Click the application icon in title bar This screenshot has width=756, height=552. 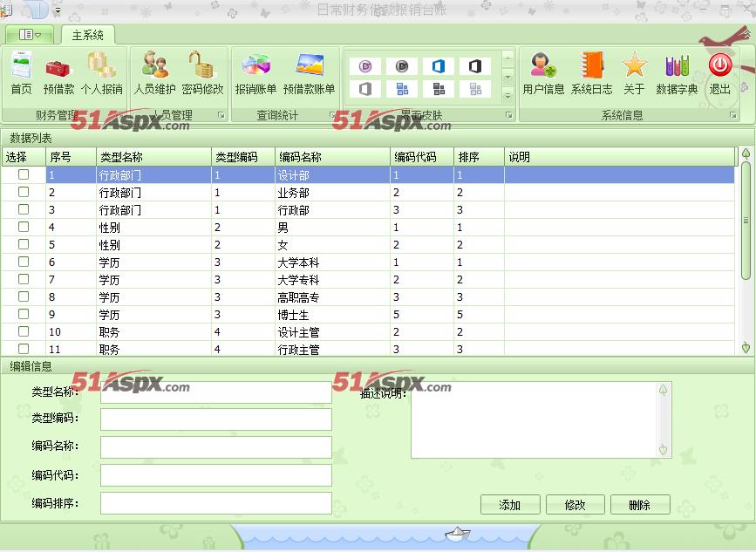[x=6, y=9]
